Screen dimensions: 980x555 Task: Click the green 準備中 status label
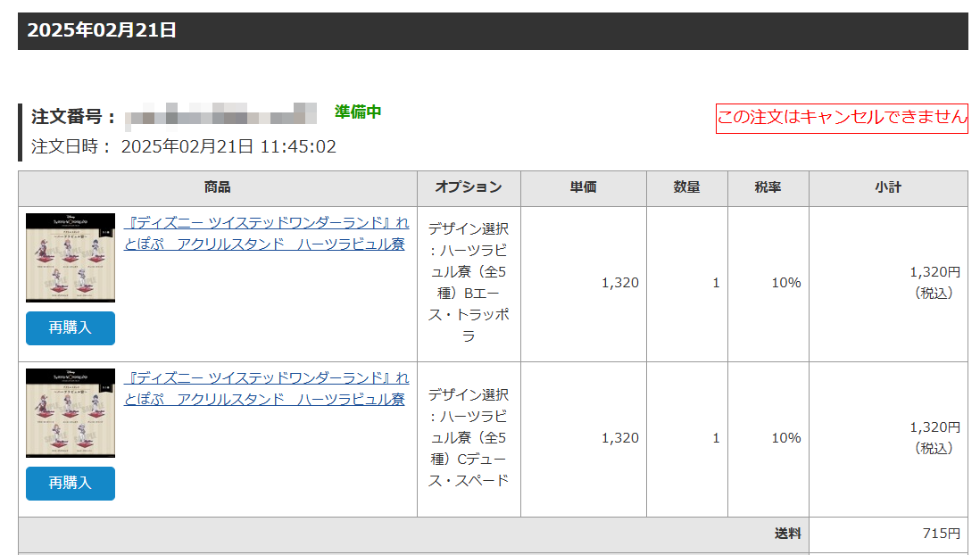pyautogui.click(x=358, y=112)
